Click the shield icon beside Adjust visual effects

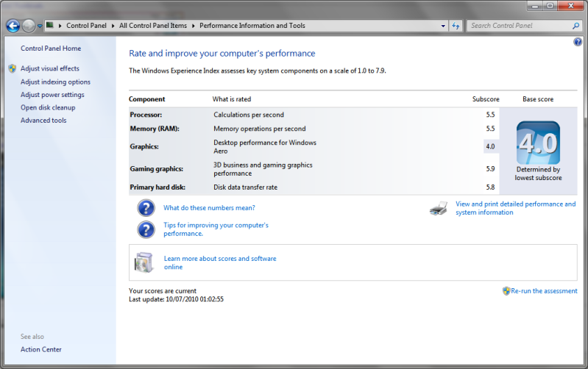13,68
